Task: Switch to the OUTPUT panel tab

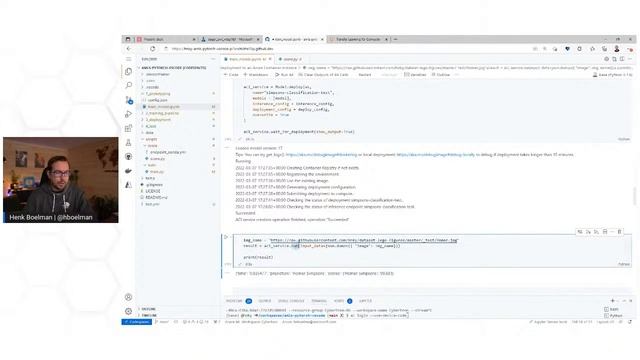Action: (264, 301)
